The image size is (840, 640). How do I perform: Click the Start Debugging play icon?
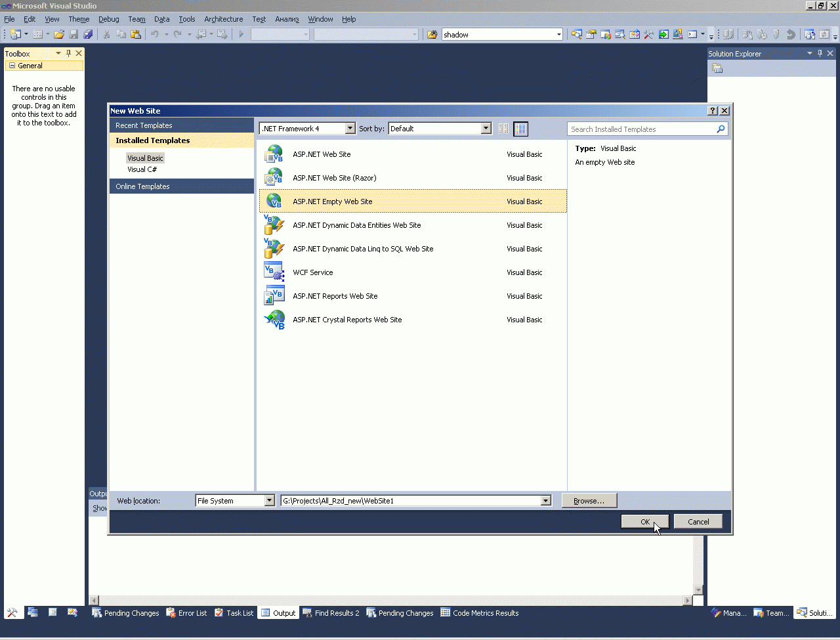(241, 34)
